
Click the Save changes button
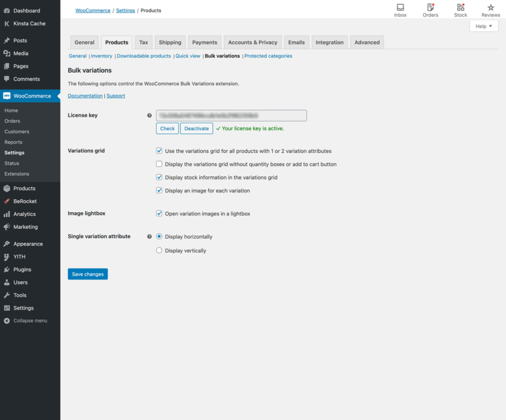[87, 274]
